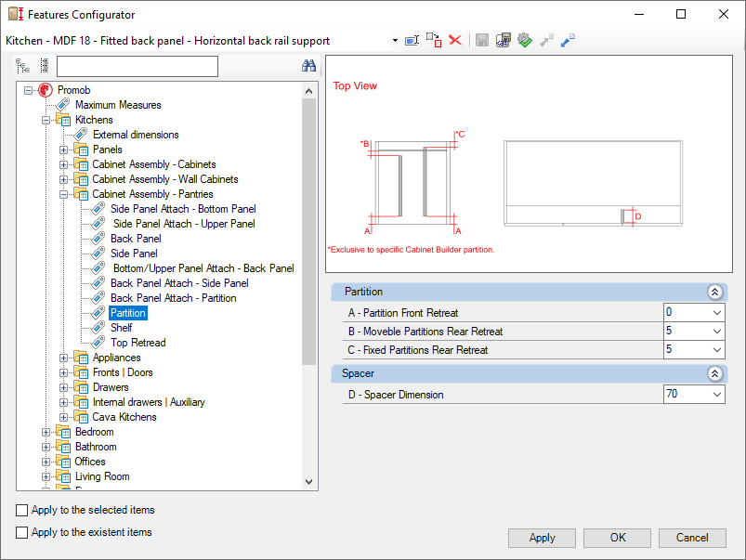Select Side Panel Attach - Upper Panel
Viewport: 746px width, 560px height.
[184, 224]
